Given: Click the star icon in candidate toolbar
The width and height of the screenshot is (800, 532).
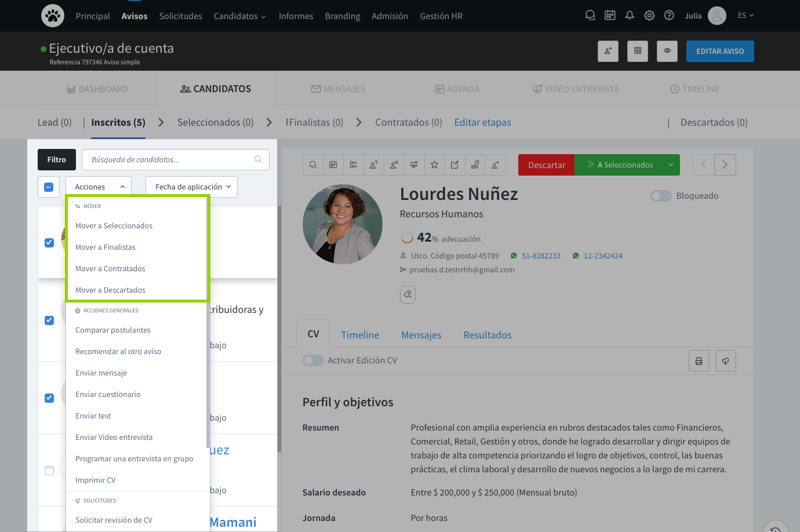Looking at the screenshot, I should (x=434, y=165).
